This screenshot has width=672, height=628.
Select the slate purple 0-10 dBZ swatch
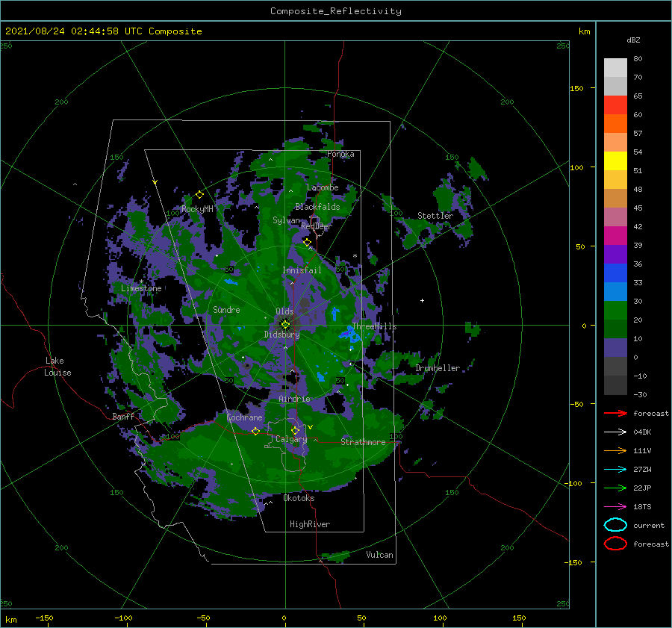click(615, 348)
